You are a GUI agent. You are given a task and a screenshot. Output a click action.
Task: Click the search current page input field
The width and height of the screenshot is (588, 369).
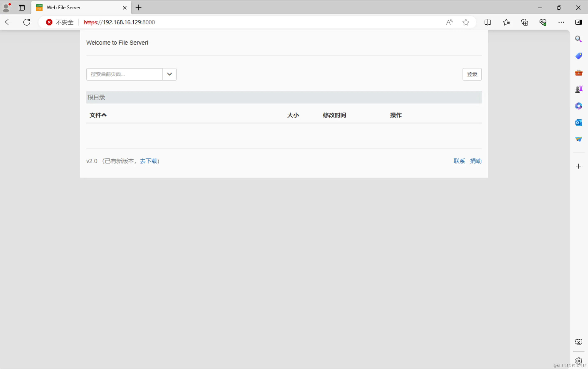pos(124,74)
